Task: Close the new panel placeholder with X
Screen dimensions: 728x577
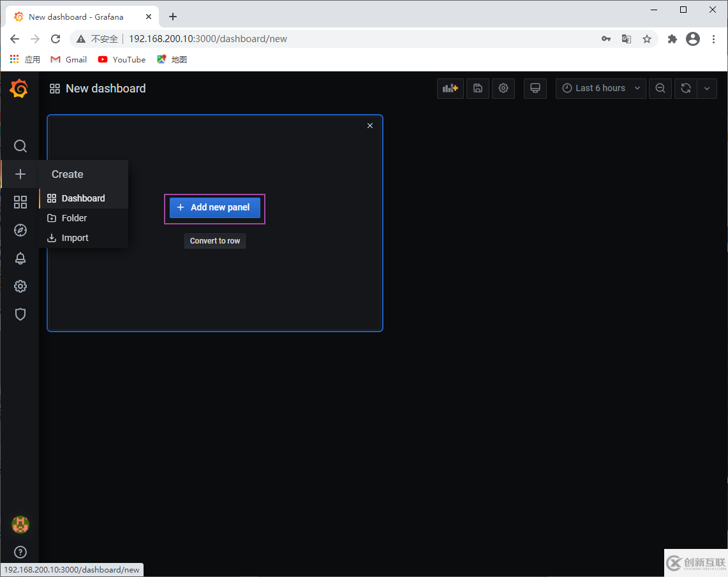Action: point(370,126)
